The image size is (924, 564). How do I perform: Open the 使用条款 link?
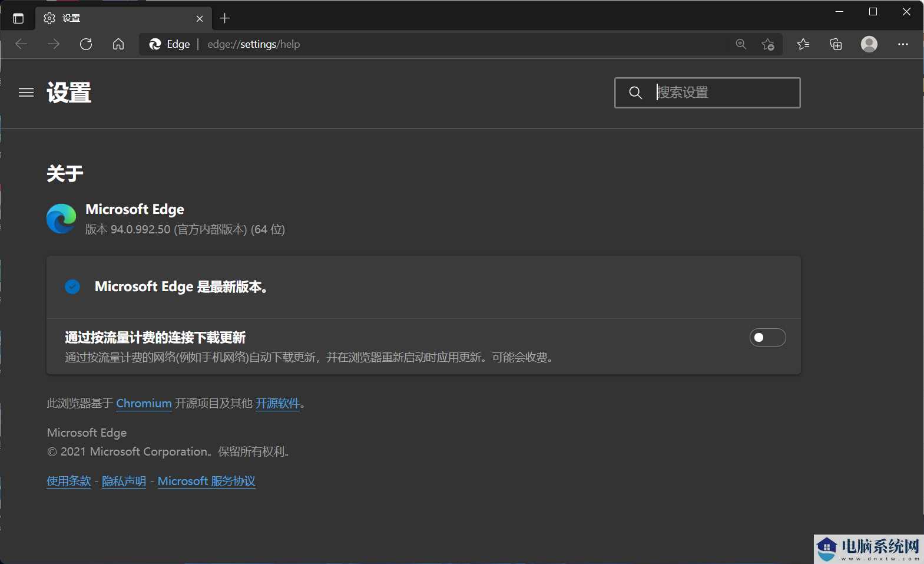click(69, 481)
